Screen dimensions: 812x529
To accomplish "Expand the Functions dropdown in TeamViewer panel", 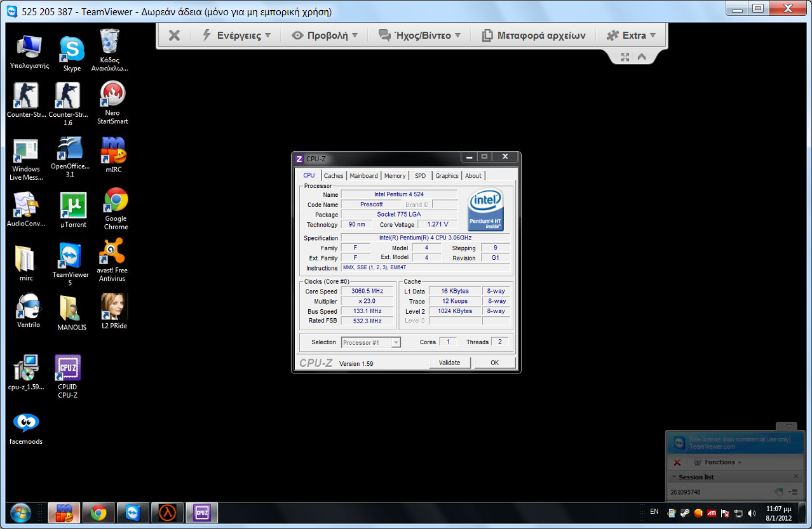I will 717,462.
